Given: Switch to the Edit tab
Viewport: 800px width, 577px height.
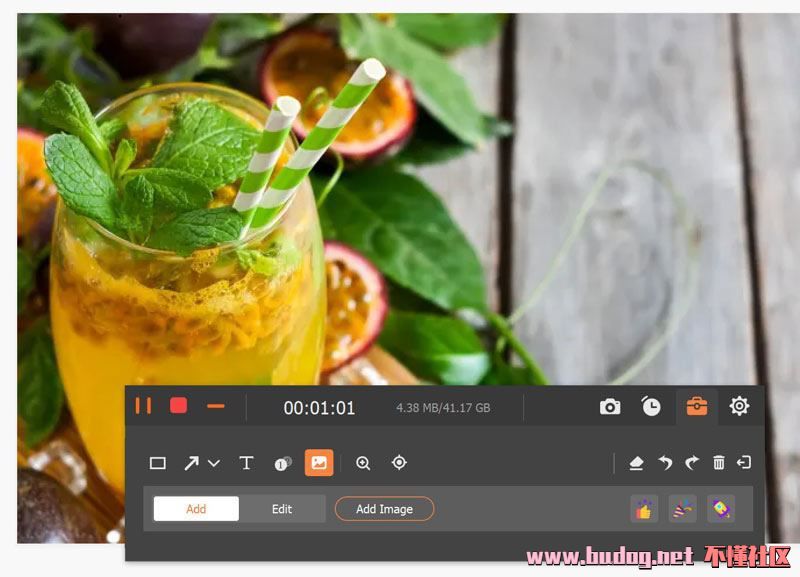Looking at the screenshot, I should point(282,509).
